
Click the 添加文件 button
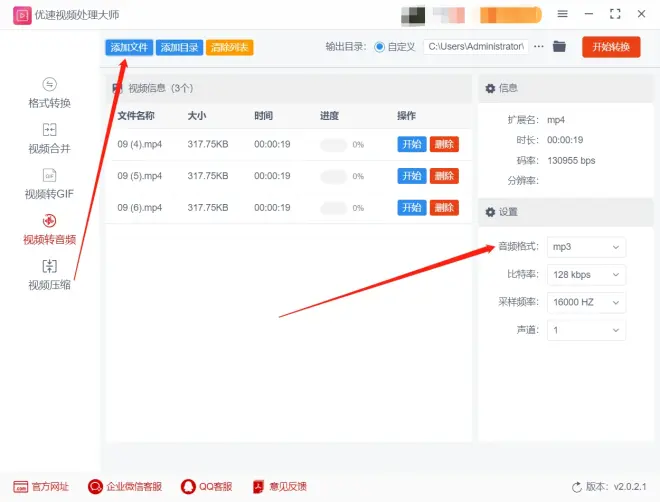(x=129, y=47)
